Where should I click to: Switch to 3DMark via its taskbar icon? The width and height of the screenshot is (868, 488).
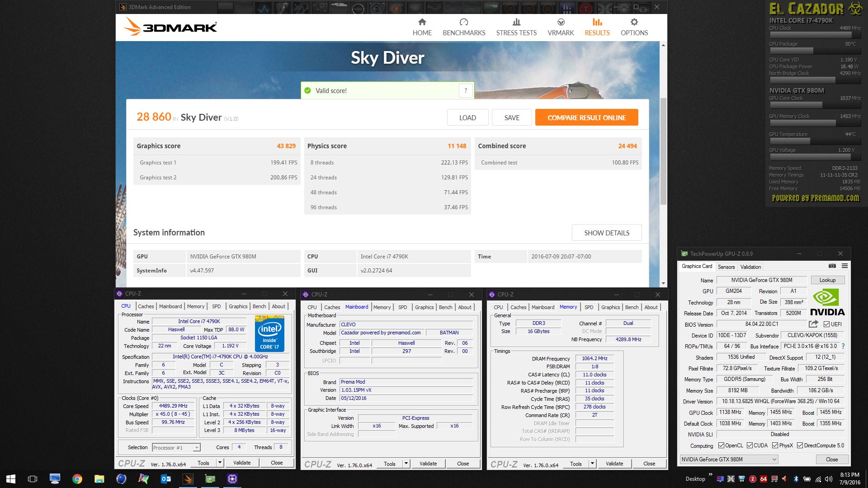188,479
